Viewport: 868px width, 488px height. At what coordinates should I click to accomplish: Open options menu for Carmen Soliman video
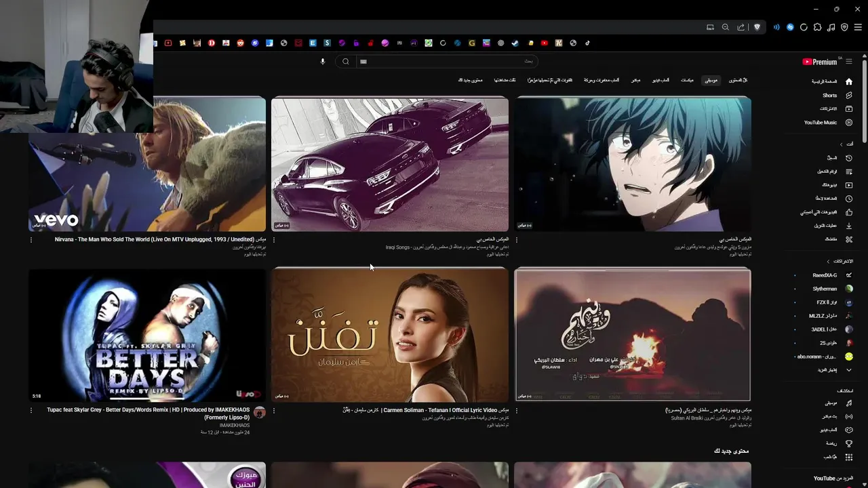[274, 410]
